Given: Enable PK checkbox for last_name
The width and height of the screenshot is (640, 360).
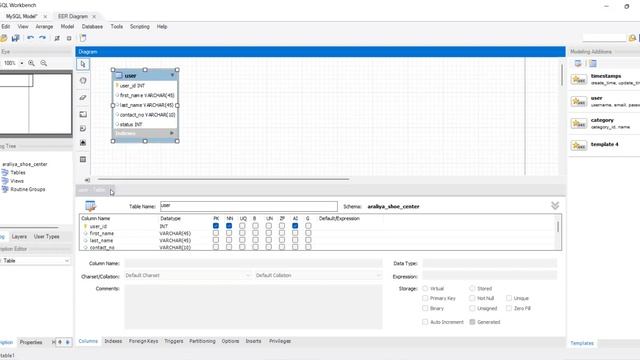Looking at the screenshot, I should (x=216, y=240).
